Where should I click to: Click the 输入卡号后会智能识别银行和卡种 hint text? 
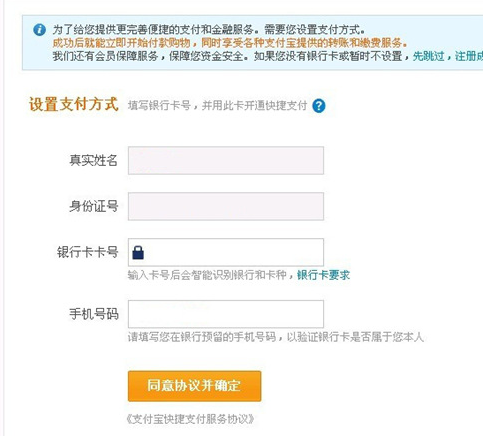click(207, 275)
